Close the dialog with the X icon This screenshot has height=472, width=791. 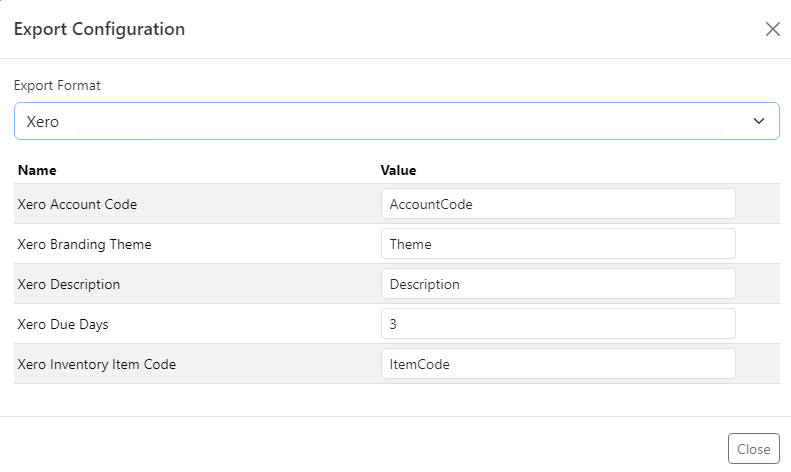(x=772, y=29)
